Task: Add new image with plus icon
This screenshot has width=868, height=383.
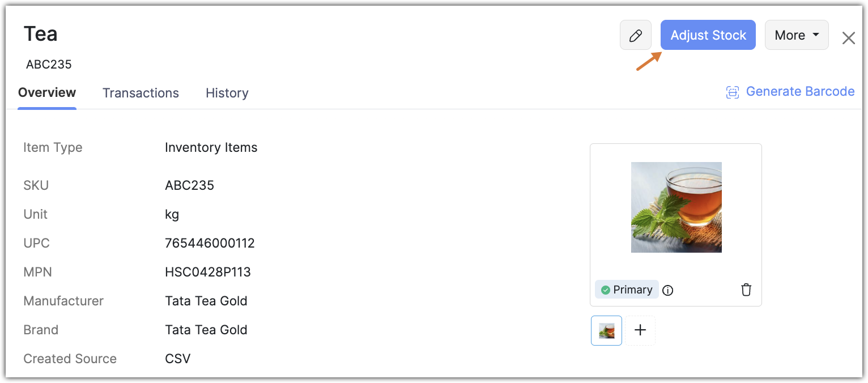Action: pos(640,330)
